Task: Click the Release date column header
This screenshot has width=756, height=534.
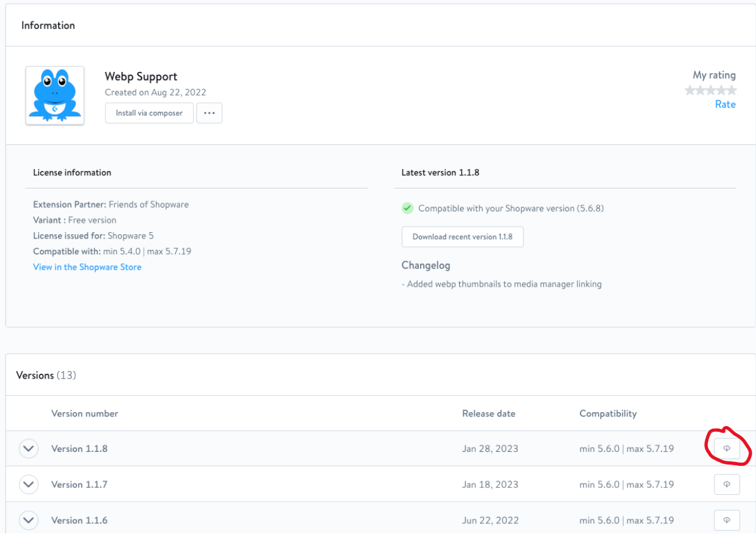Action: click(488, 413)
